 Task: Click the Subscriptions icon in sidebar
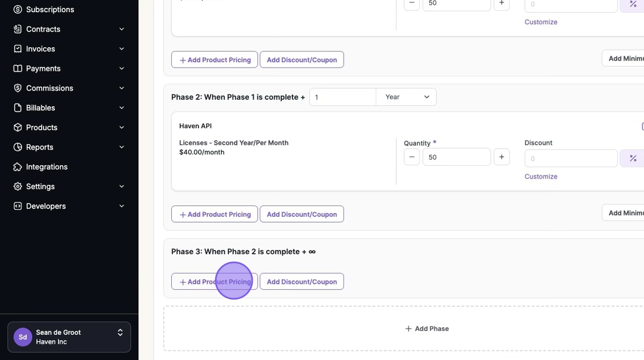click(x=18, y=10)
